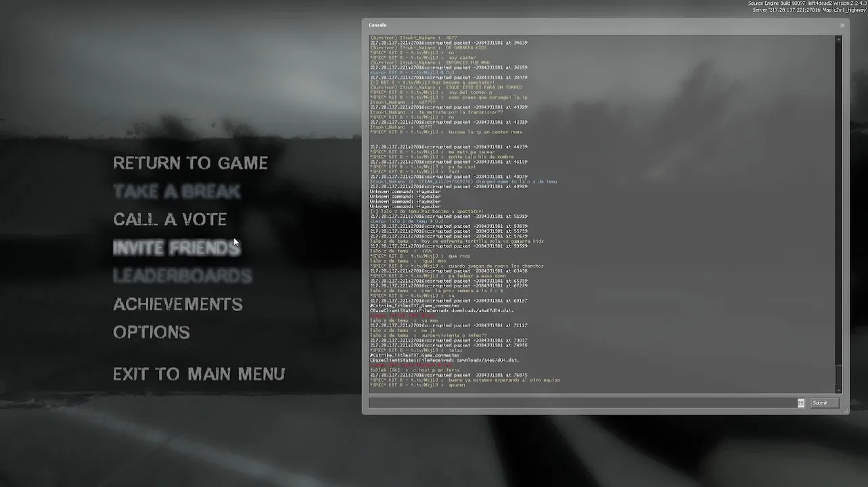868x487 pixels.
Task: Click the Server and Map info text
Action: point(809,10)
